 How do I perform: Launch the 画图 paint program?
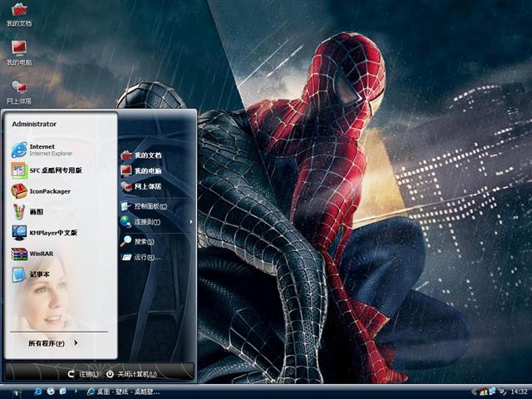pyautogui.click(x=27, y=212)
